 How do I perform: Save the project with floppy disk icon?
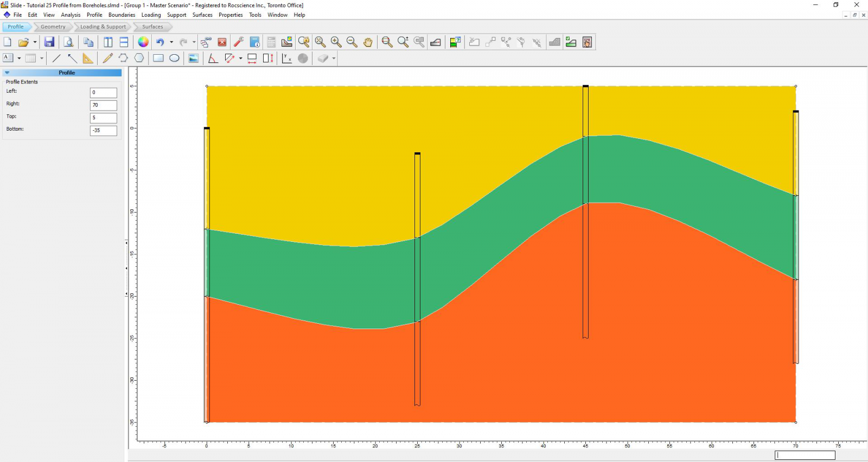[49, 42]
